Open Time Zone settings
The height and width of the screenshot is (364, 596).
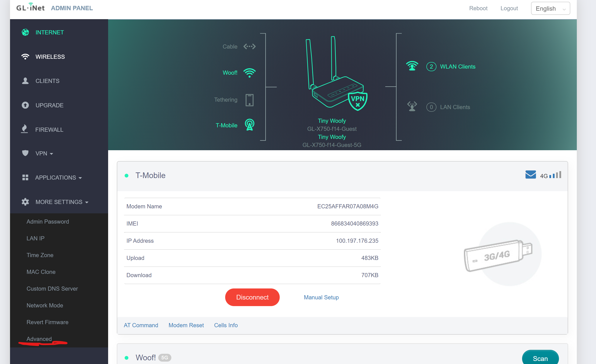[x=40, y=255]
